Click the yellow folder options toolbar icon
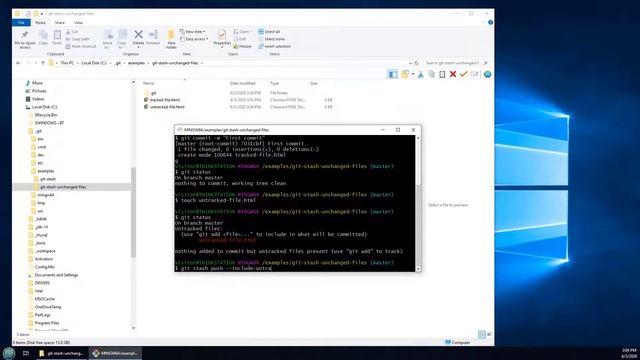This screenshot has height=360, width=640. pyautogui.click(x=405, y=74)
